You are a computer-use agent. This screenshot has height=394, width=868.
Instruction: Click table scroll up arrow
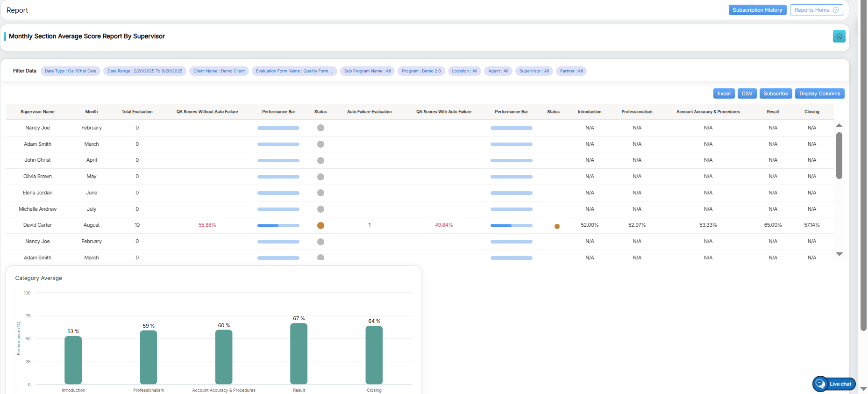tap(839, 125)
